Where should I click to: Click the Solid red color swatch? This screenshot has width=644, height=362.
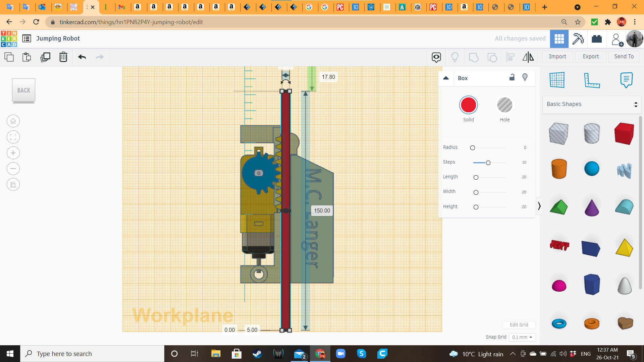(468, 105)
